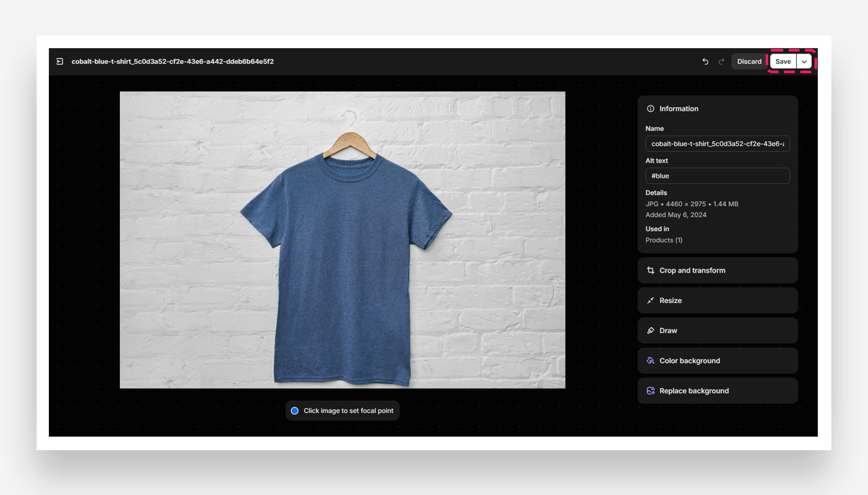The width and height of the screenshot is (868, 495).
Task: Open the Replace background panel
Action: (x=717, y=391)
